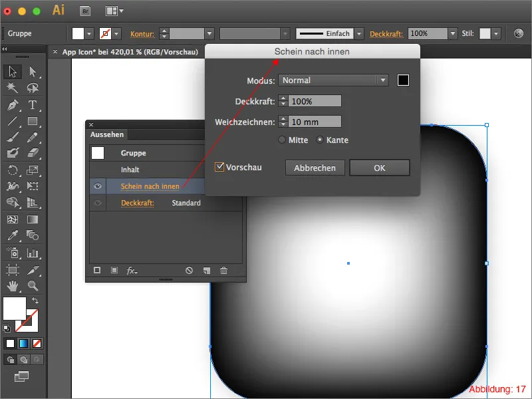Select the Eraser tool
This screenshot has width=532, height=399.
[33, 153]
